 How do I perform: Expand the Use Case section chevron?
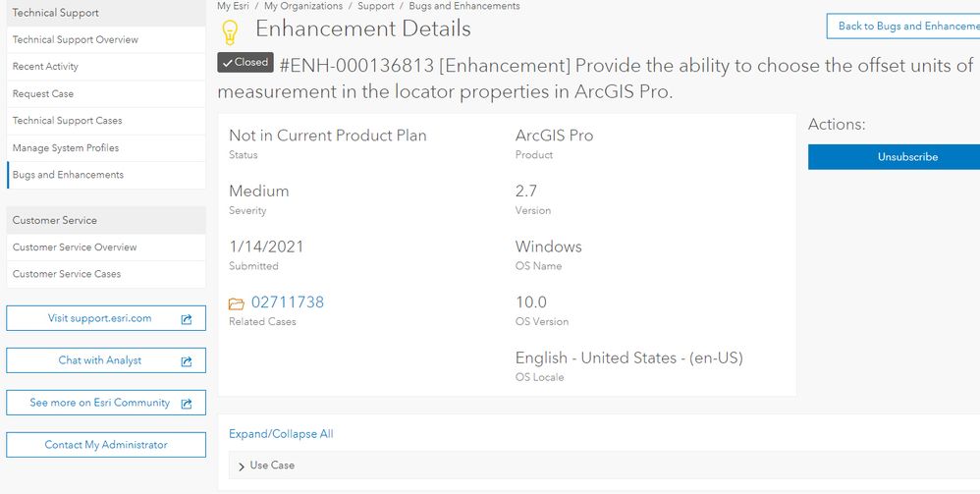click(242, 466)
